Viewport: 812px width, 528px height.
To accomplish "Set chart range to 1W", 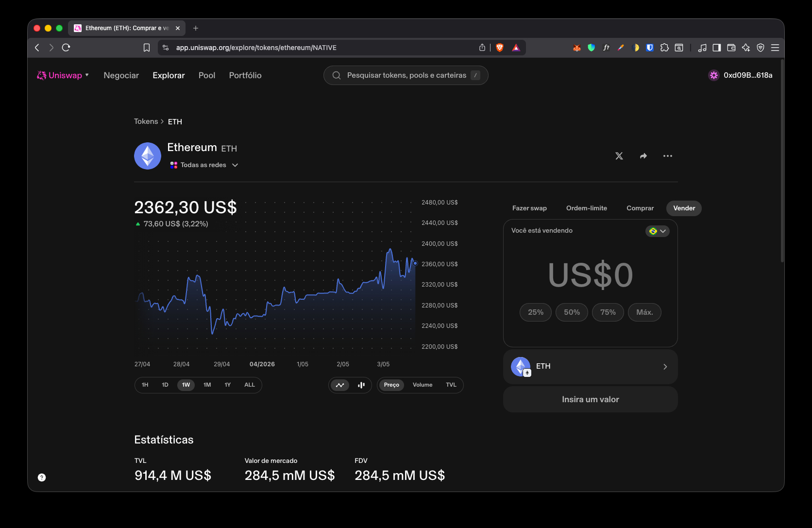I will click(186, 385).
